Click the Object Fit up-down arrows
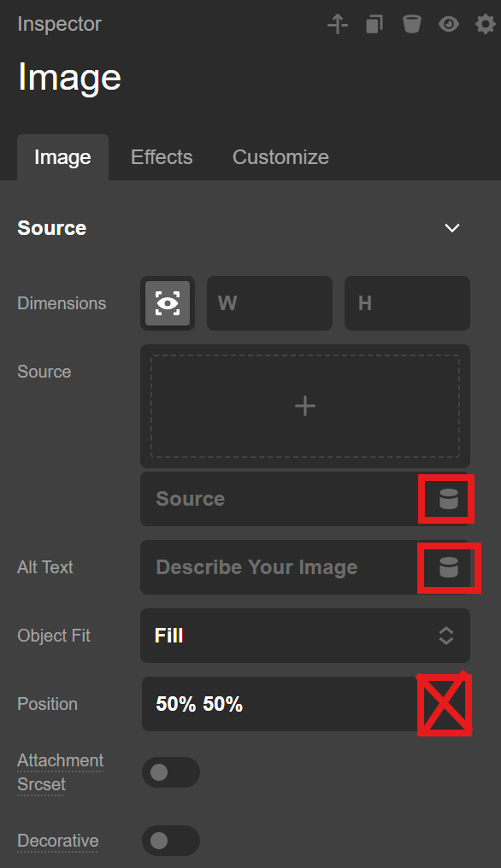Viewport: 501px width, 868px height. (446, 636)
